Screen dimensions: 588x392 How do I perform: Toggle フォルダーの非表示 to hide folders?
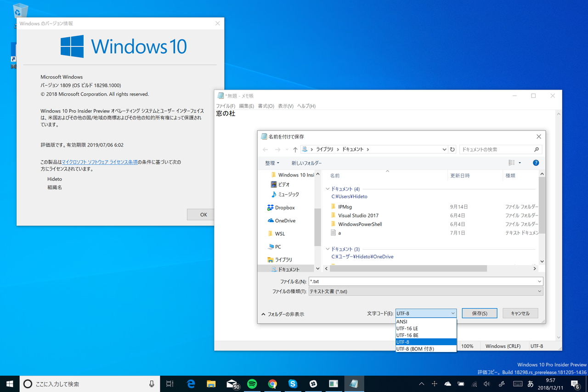point(283,314)
